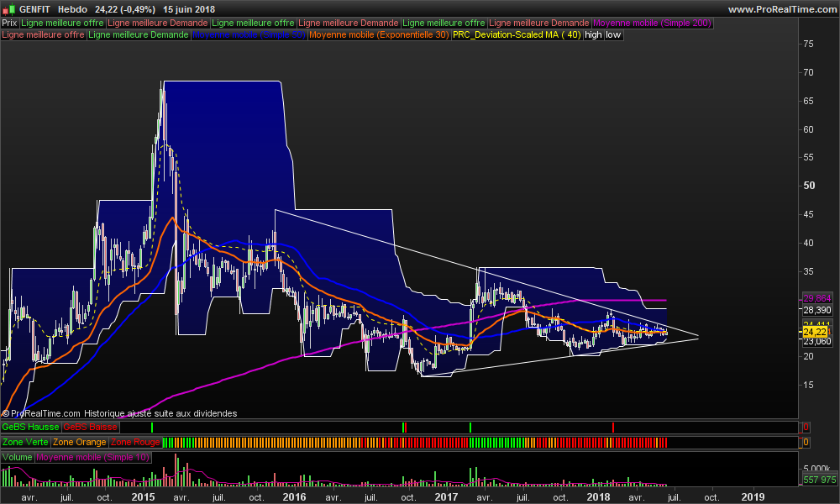
Task: Click the Prix legend label
Action: pyautogui.click(x=9, y=23)
